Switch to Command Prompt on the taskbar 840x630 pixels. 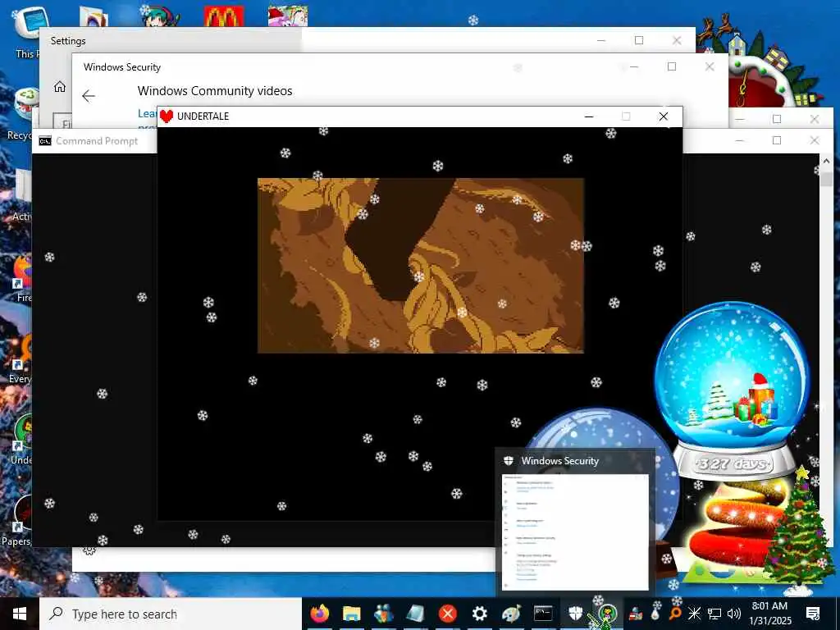(x=543, y=614)
